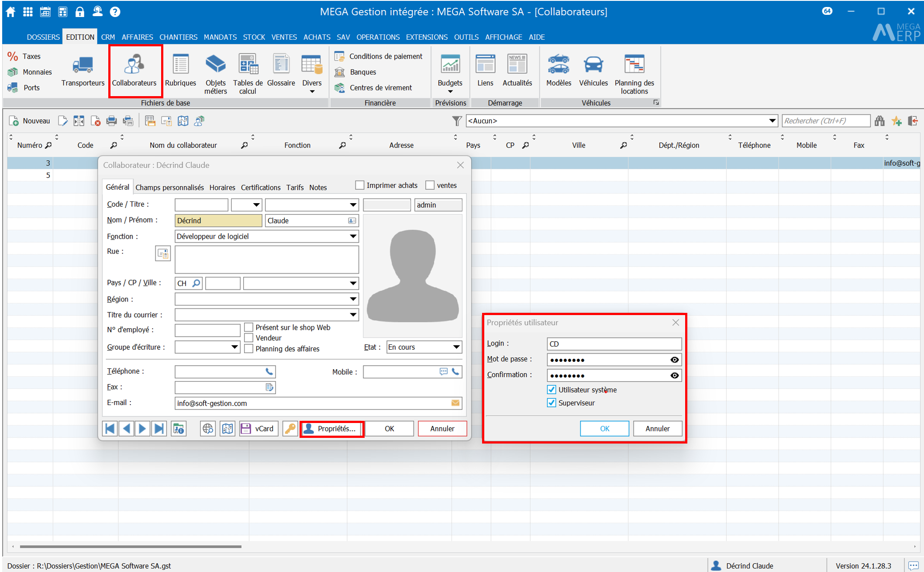Screen dimensions: 924x572
Task: Go to last collaborator record arrow
Action: [159, 429]
